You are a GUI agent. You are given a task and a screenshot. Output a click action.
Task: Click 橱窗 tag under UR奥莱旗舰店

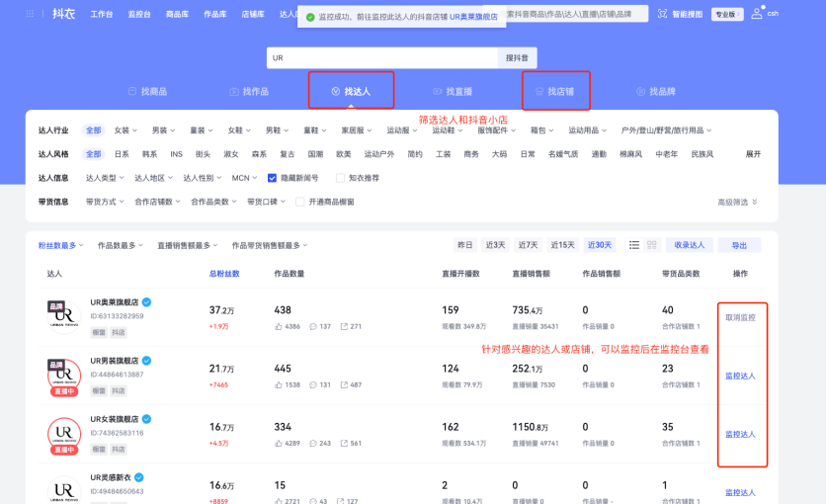tap(99, 332)
